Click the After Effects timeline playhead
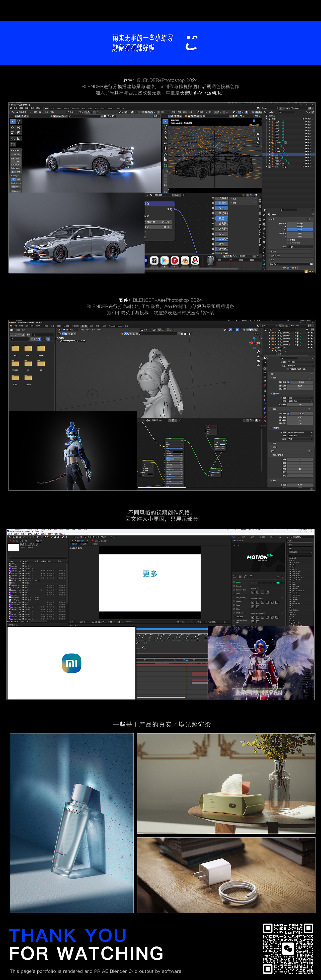Viewport: 321px width, 980px height. pyautogui.click(x=187, y=660)
